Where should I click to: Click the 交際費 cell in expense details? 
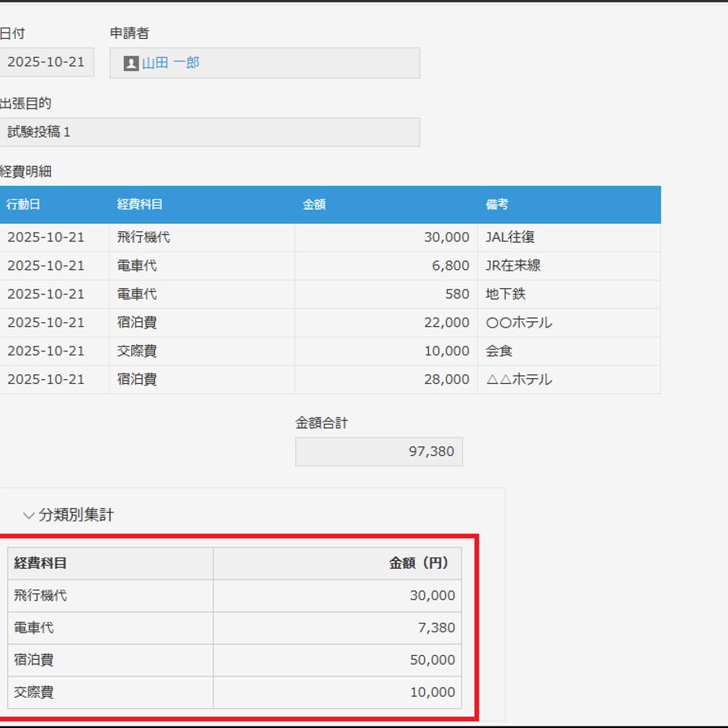point(202,351)
